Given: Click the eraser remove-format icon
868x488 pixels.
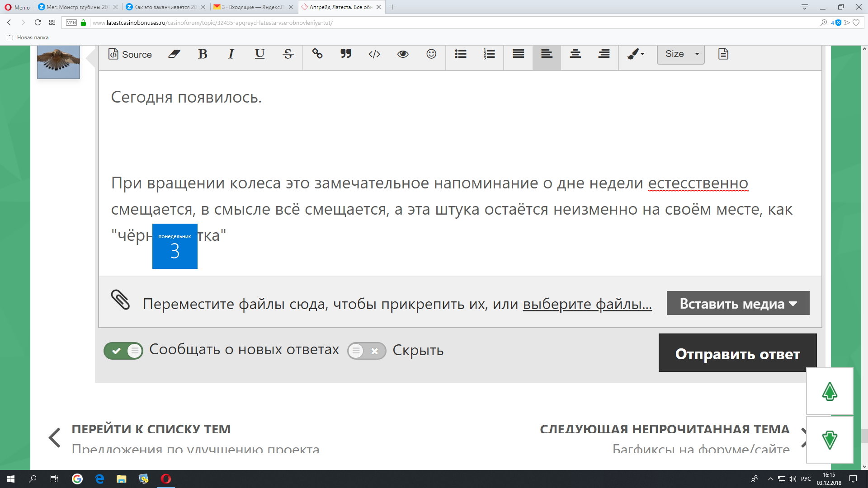Looking at the screenshot, I should point(174,54).
